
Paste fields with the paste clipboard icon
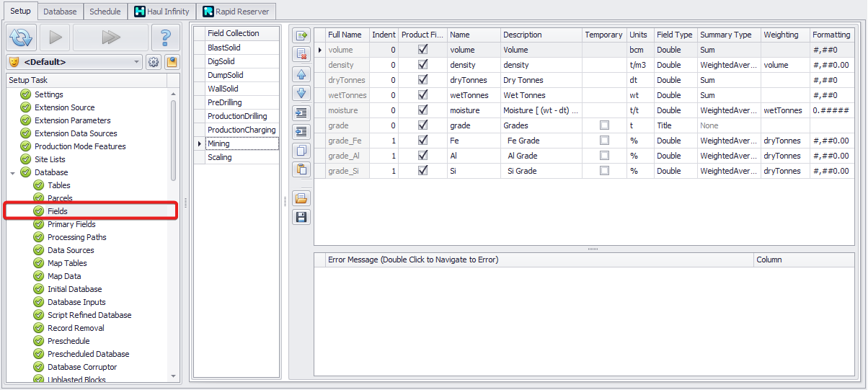click(x=301, y=170)
